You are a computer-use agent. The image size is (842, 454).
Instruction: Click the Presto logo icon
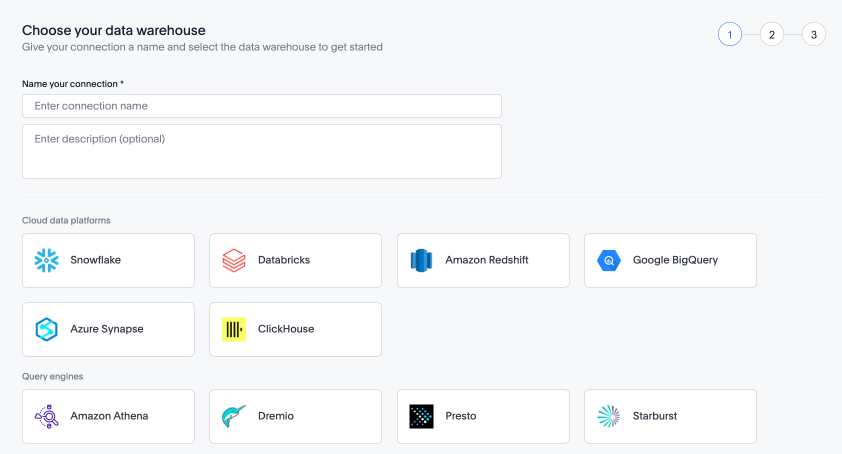point(421,416)
